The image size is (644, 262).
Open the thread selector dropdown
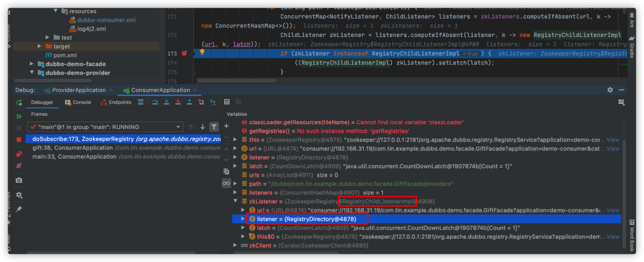[x=105, y=127]
